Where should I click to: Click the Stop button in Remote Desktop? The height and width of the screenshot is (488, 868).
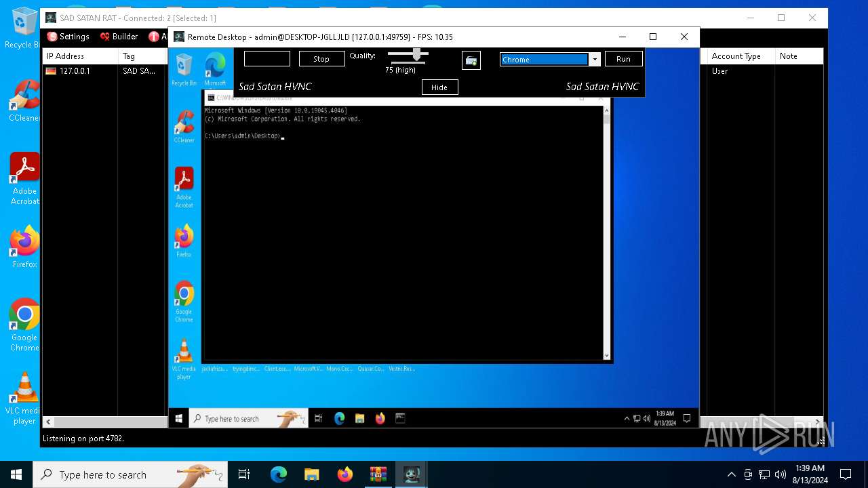tap(321, 59)
